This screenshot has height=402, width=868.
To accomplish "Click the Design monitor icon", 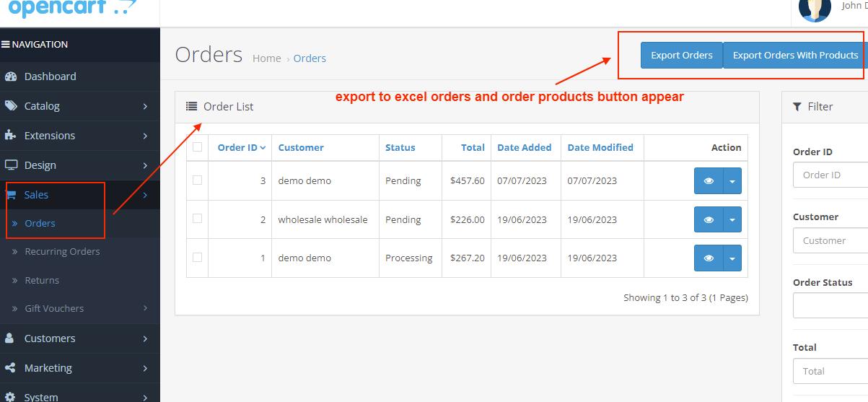I will pyautogui.click(x=10, y=165).
